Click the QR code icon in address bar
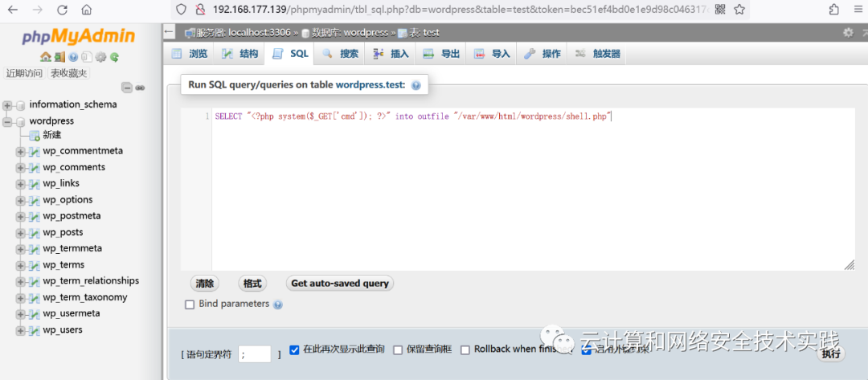This screenshot has height=380, width=868. pyautogui.click(x=719, y=9)
